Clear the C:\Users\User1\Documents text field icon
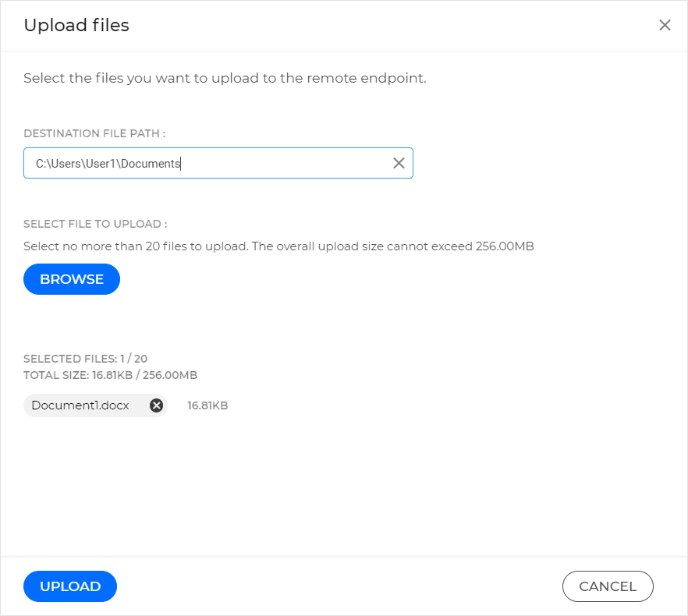 tap(399, 163)
